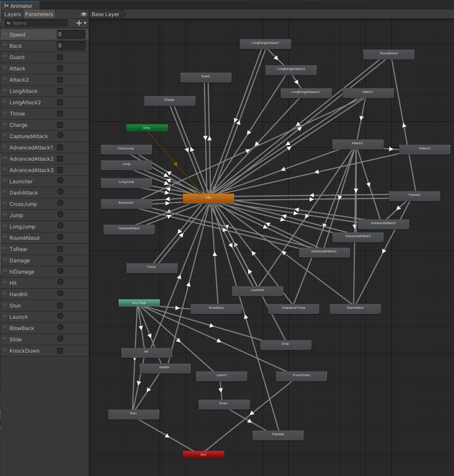Click the search magnifier icon in Name field

coord(9,23)
